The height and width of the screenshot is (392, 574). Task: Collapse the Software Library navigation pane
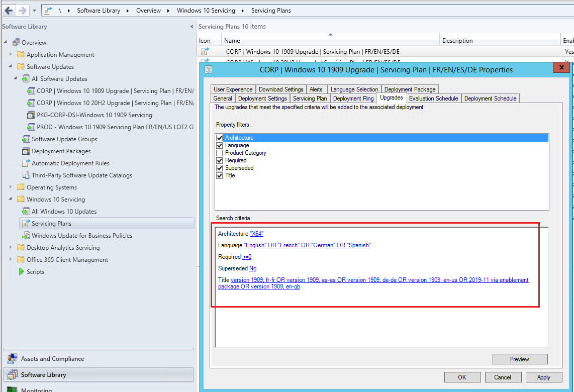click(x=192, y=26)
